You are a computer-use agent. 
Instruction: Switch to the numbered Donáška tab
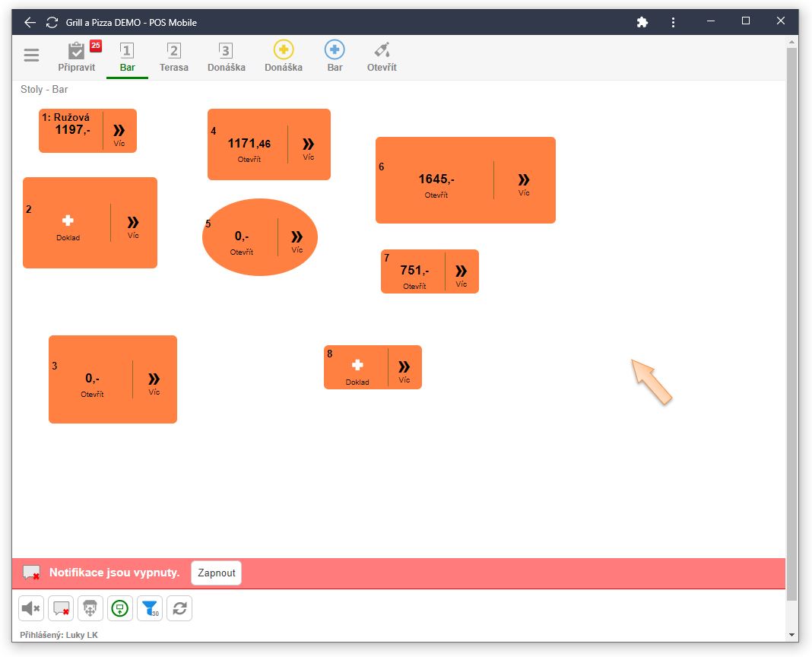pos(226,57)
